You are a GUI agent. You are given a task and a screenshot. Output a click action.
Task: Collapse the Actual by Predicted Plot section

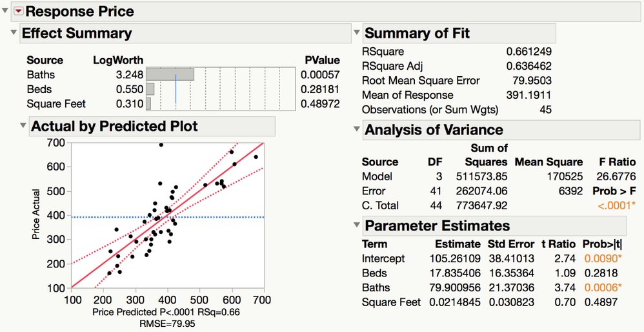click(x=24, y=125)
